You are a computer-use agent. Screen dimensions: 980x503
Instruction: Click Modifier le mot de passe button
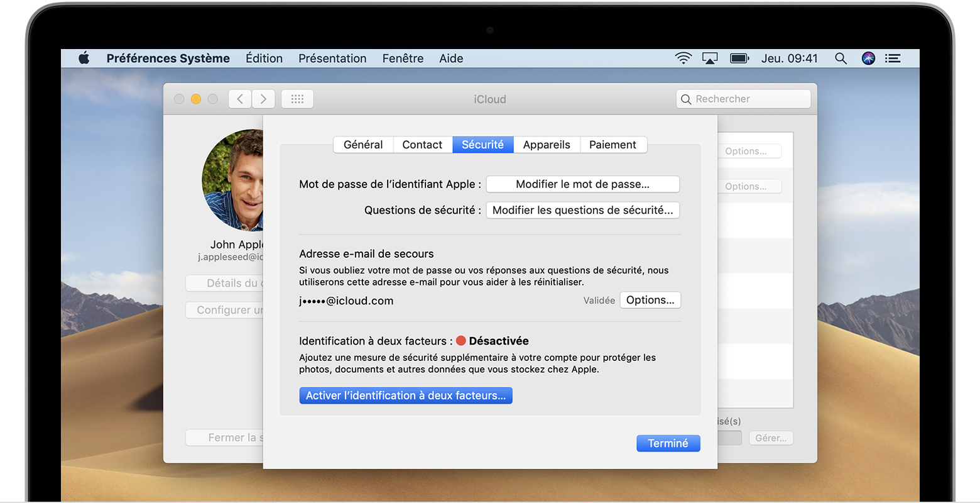583,184
